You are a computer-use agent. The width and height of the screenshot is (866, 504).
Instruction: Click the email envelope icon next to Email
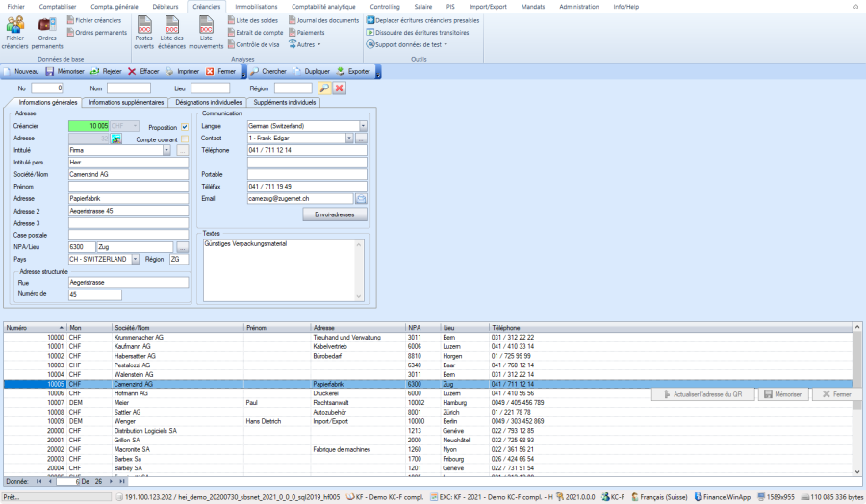(x=361, y=198)
